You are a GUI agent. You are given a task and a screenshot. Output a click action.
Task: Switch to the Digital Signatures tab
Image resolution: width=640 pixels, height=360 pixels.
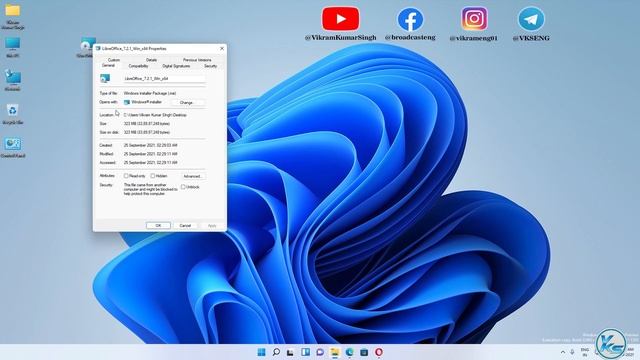(x=176, y=66)
